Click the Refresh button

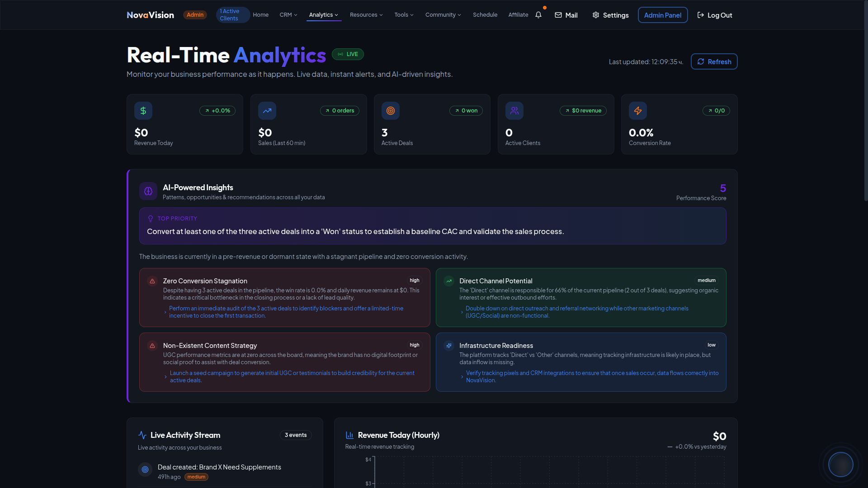click(x=714, y=61)
